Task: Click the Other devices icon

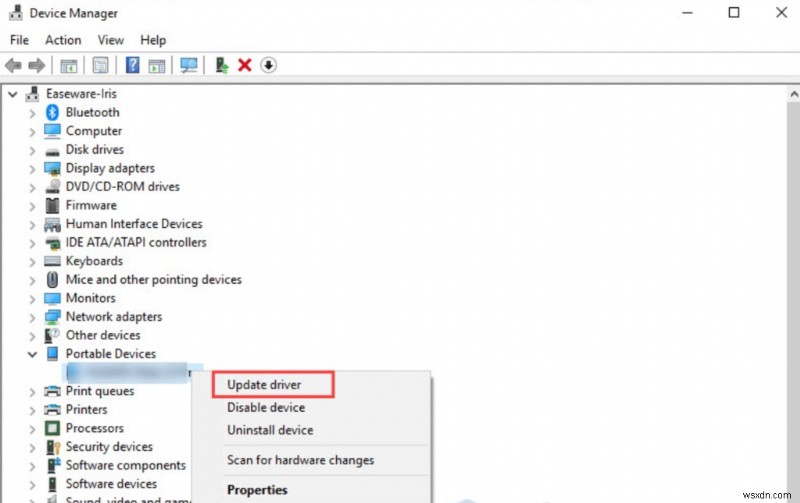Action: (52, 335)
